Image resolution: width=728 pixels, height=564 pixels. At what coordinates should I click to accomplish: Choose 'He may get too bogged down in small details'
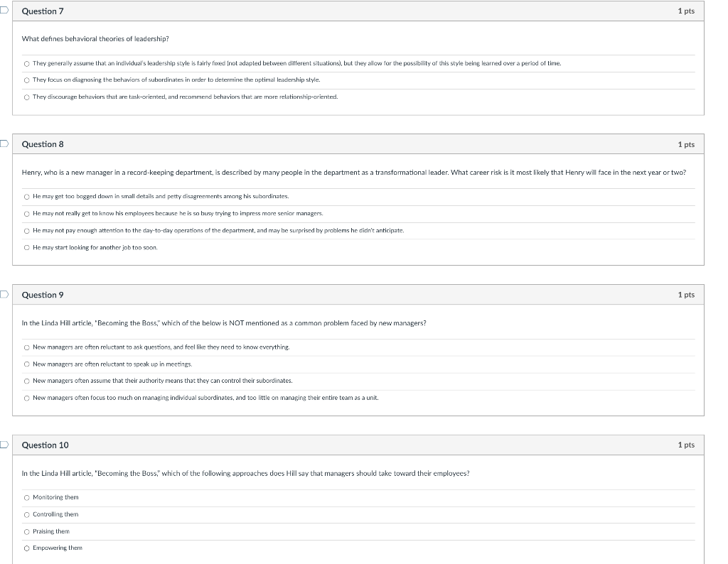coord(26,197)
